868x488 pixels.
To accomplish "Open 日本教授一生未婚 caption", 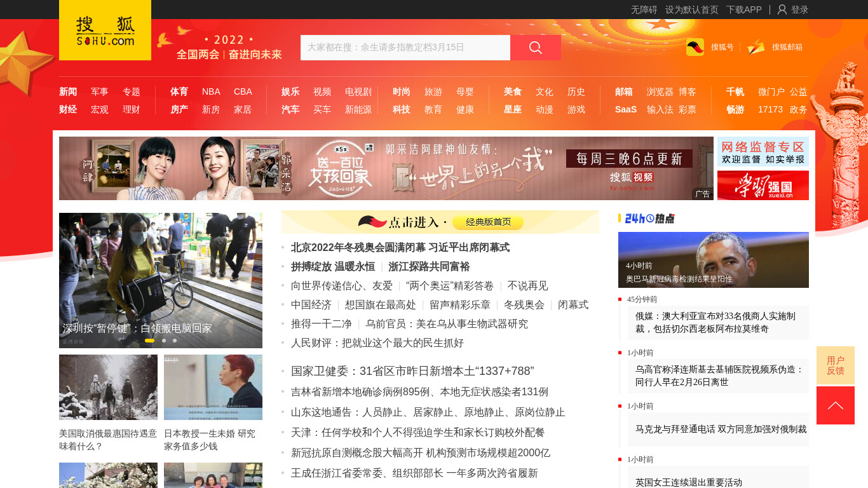I will (x=210, y=440).
